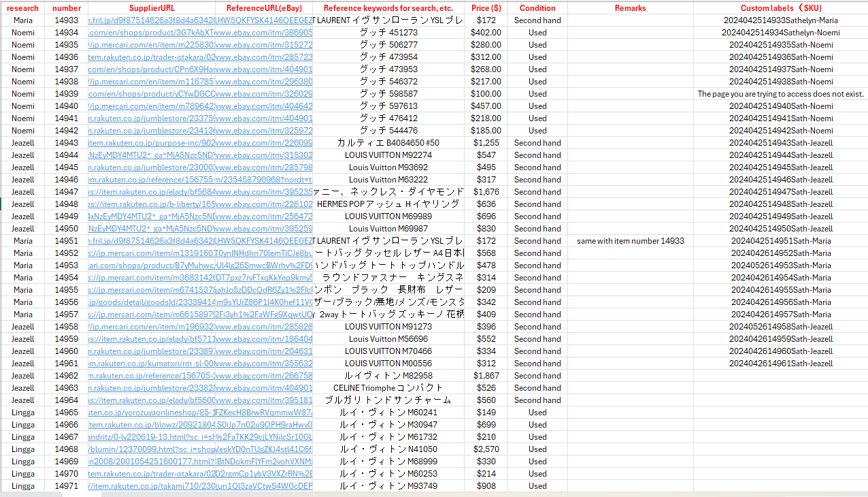Select keyword cell 'ルイヴィトン M82958'
Image resolution: width=868 pixels, height=497 pixels.
coord(388,376)
